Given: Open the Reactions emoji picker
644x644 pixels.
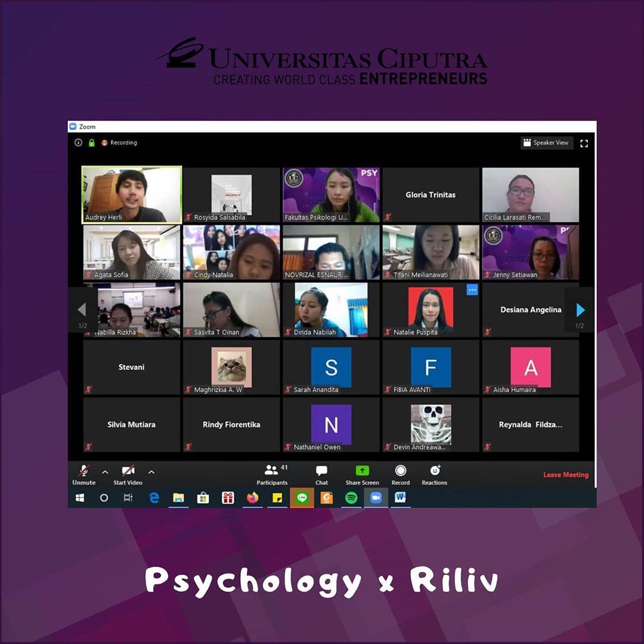Looking at the screenshot, I should 435,475.
